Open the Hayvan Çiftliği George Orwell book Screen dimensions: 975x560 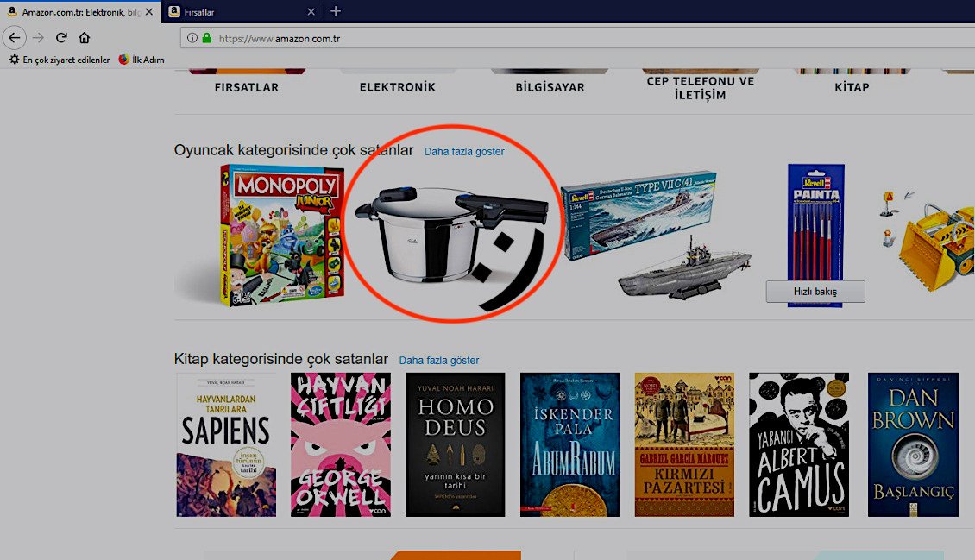tap(341, 444)
